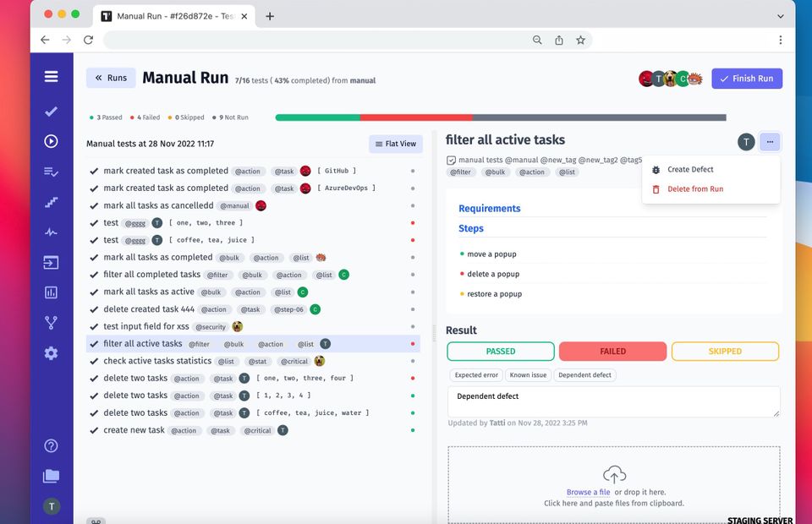The height and width of the screenshot is (524, 812).
Task: Open the Settings gear icon in sidebar
Action: pyautogui.click(x=51, y=353)
